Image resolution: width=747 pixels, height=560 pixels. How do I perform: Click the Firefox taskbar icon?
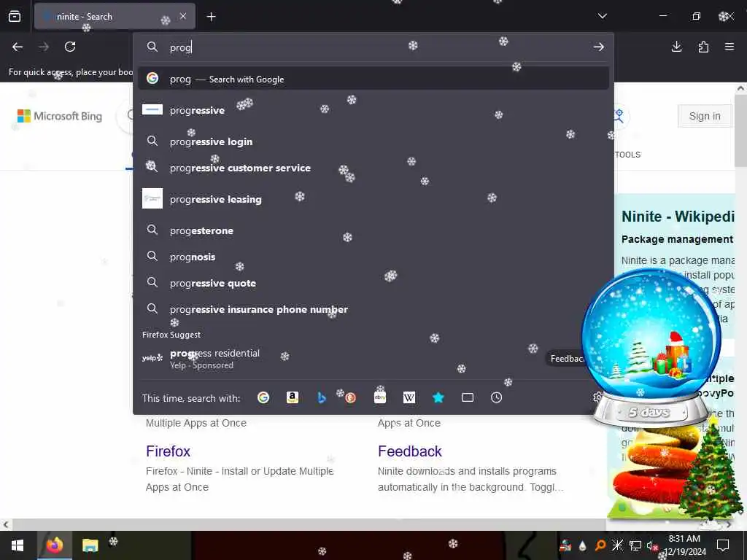pos(54,545)
